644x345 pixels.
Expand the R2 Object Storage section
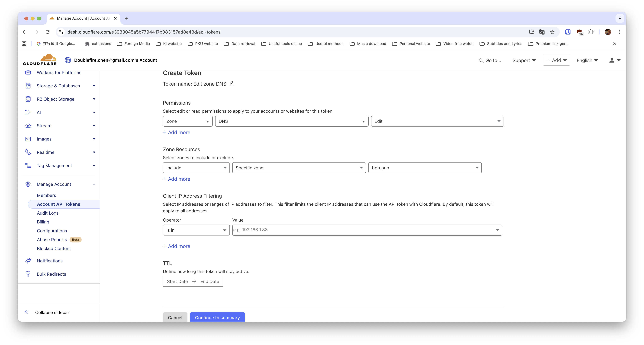click(x=94, y=99)
